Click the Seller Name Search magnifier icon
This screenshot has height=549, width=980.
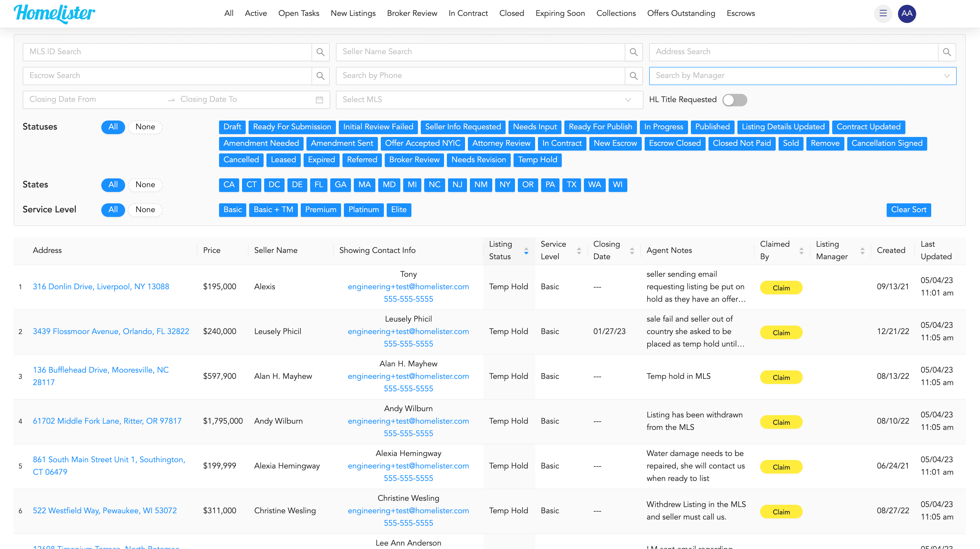(x=633, y=52)
